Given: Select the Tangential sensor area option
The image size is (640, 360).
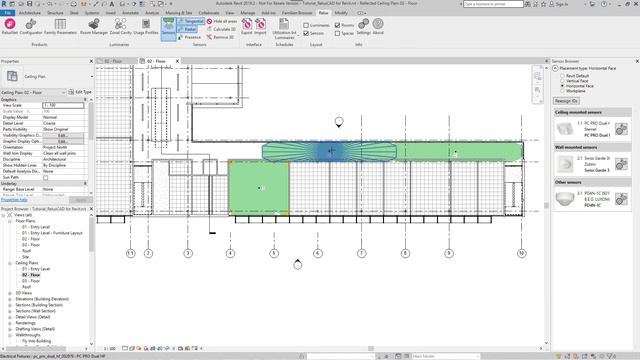Looking at the screenshot, I should pos(191,21).
